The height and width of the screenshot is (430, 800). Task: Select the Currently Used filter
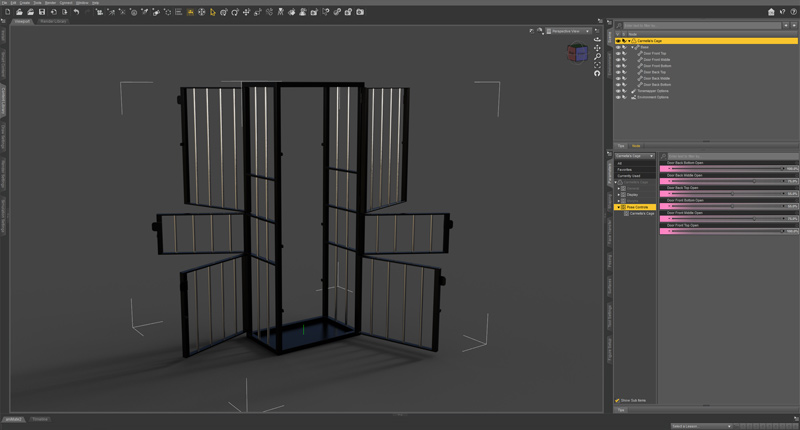click(x=629, y=175)
